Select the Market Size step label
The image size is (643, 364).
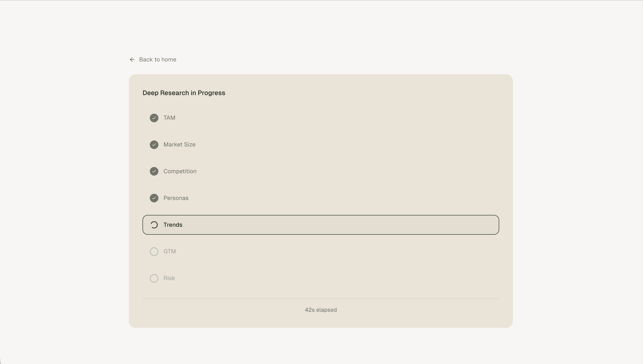pos(179,145)
